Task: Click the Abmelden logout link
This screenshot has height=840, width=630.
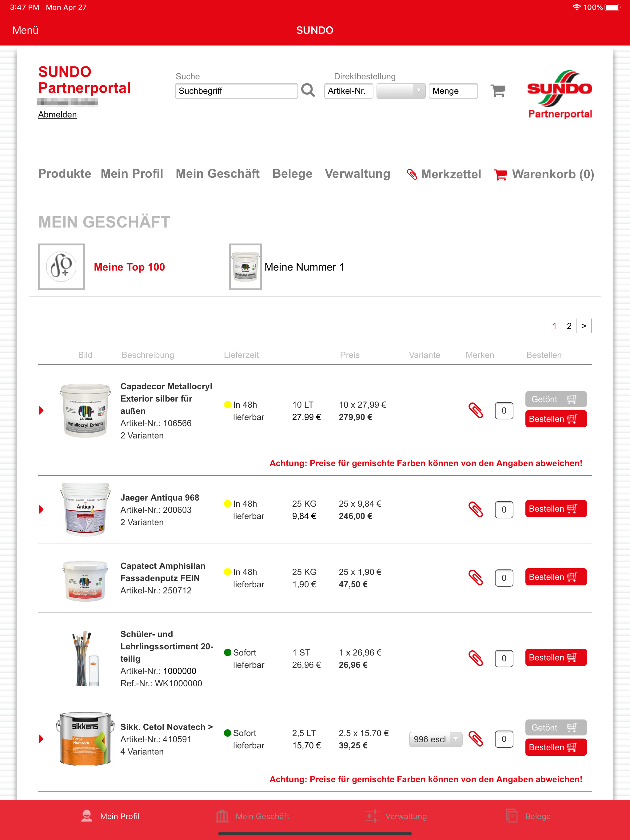Action: click(58, 115)
